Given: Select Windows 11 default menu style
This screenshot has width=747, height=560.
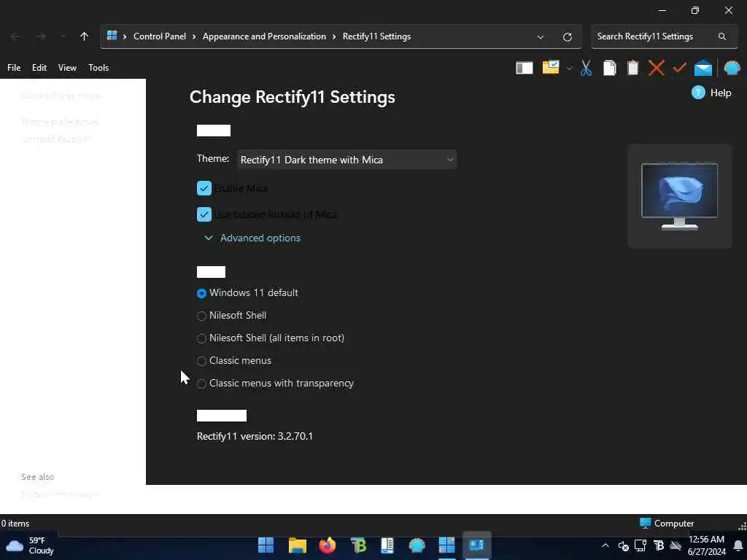Looking at the screenshot, I should tap(201, 293).
